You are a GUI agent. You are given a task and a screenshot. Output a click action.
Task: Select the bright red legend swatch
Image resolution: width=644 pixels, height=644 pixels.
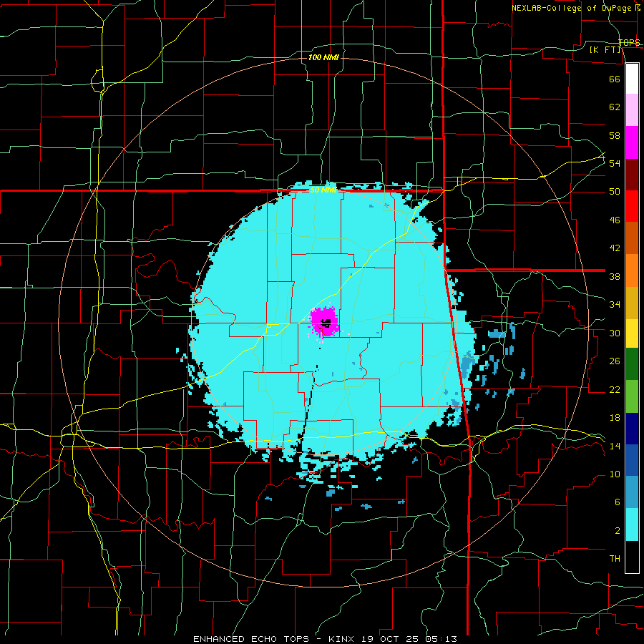tap(632, 206)
